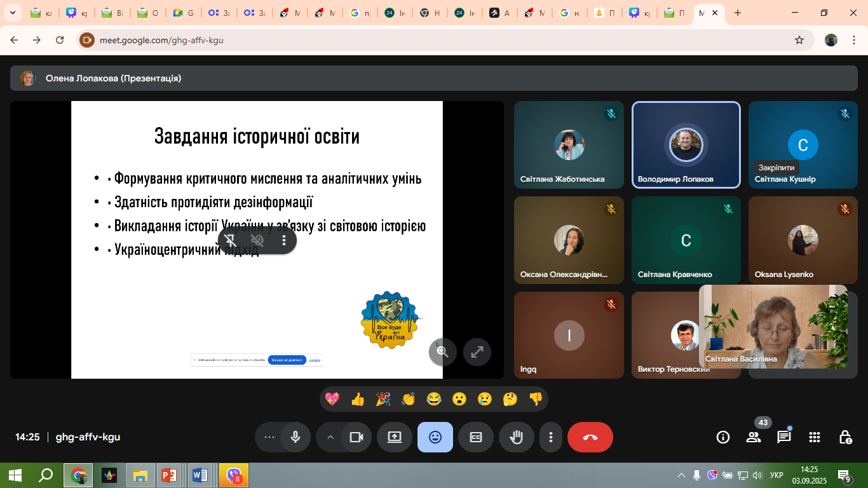
Task: Show the participants list icon
Action: point(754,437)
